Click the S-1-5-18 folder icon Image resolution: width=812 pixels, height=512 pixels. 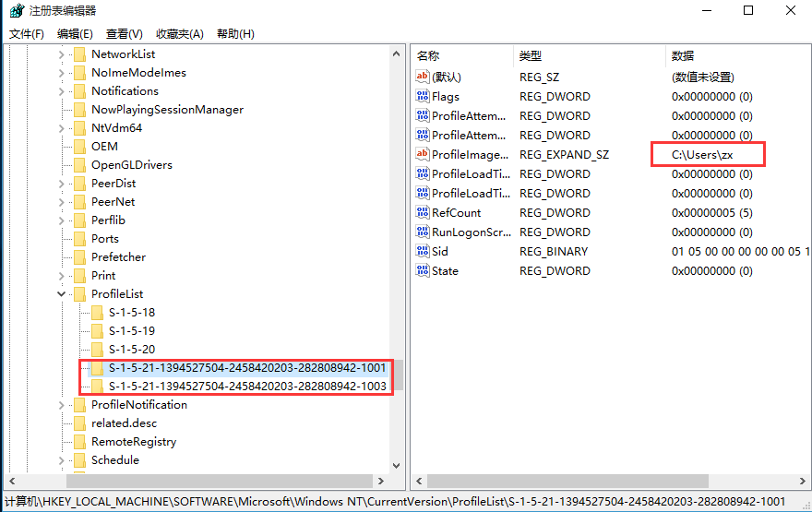97,313
